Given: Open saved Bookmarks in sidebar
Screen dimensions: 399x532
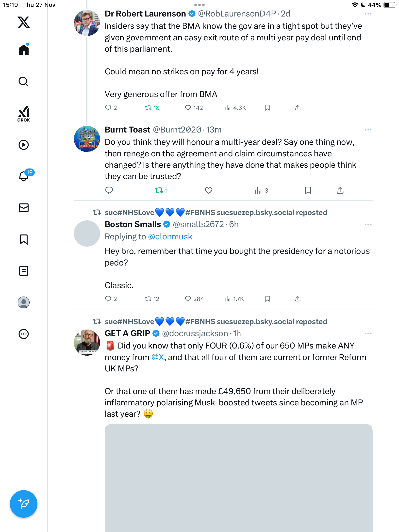Looking at the screenshot, I should [24, 239].
